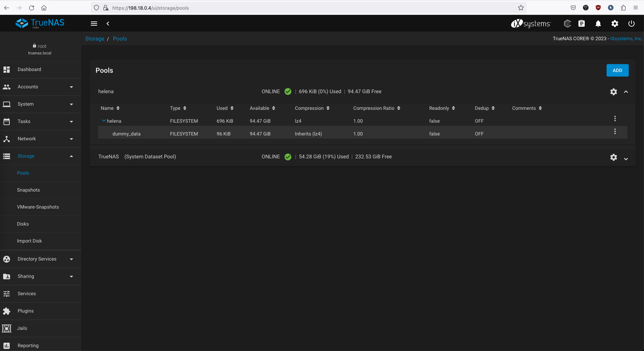Image resolution: width=644 pixels, height=351 pixels.
Task: Follow the iXsystems, Inc. link
Action: pos(626,38)
